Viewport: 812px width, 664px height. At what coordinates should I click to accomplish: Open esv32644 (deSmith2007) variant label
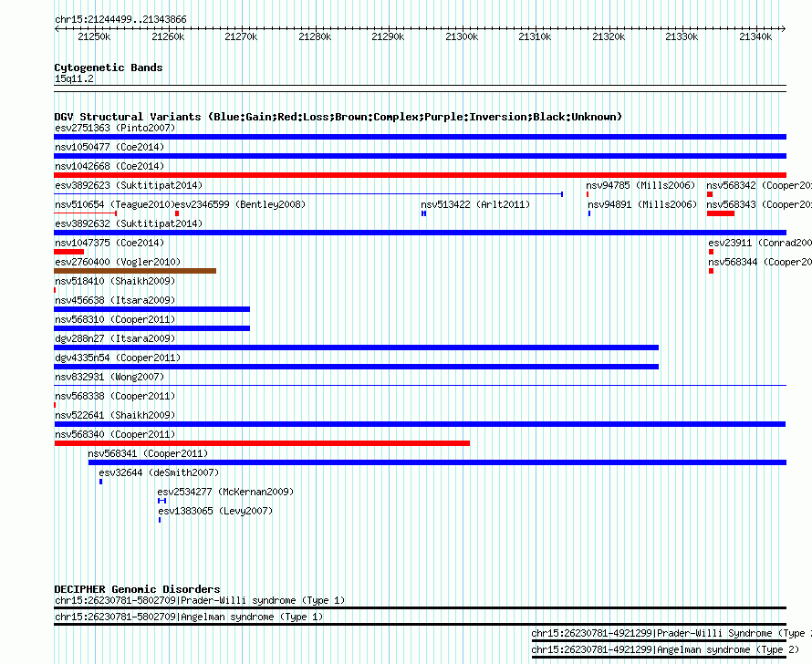point(159,472)
